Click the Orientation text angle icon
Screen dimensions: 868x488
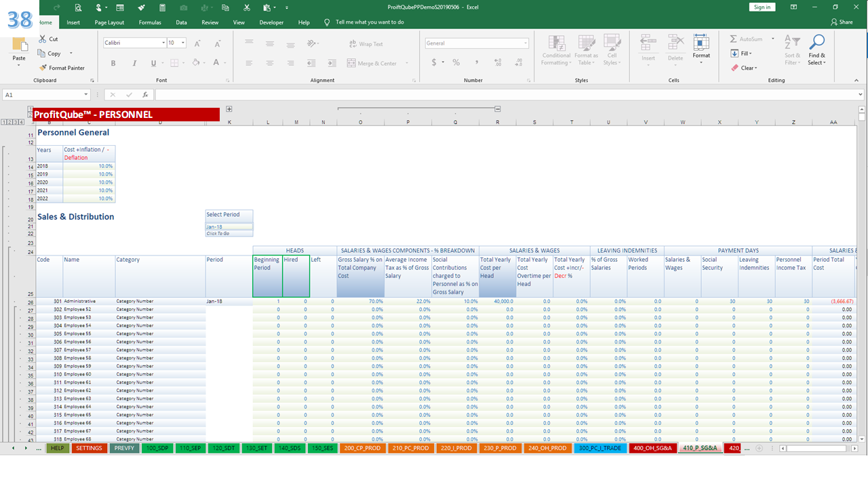click(x=311, y=43)
